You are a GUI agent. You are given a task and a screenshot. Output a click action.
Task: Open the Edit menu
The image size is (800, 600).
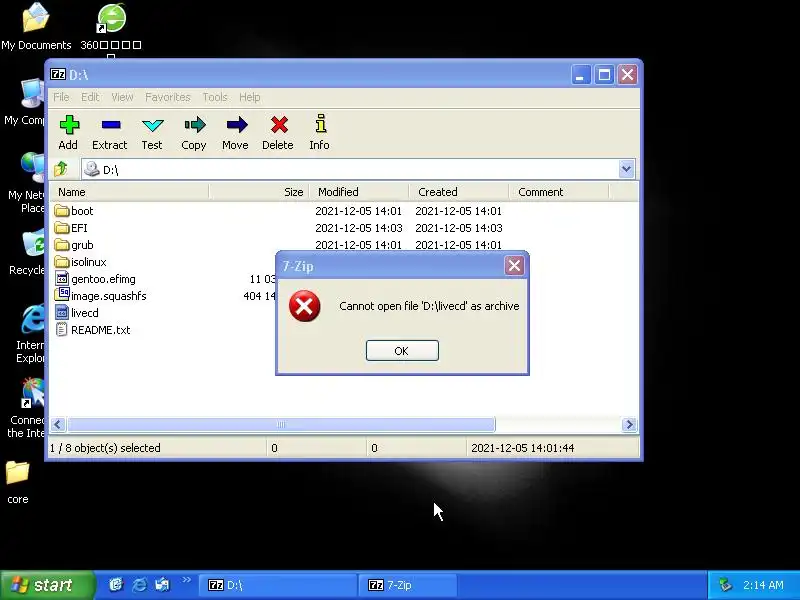(x=90, y=97)
